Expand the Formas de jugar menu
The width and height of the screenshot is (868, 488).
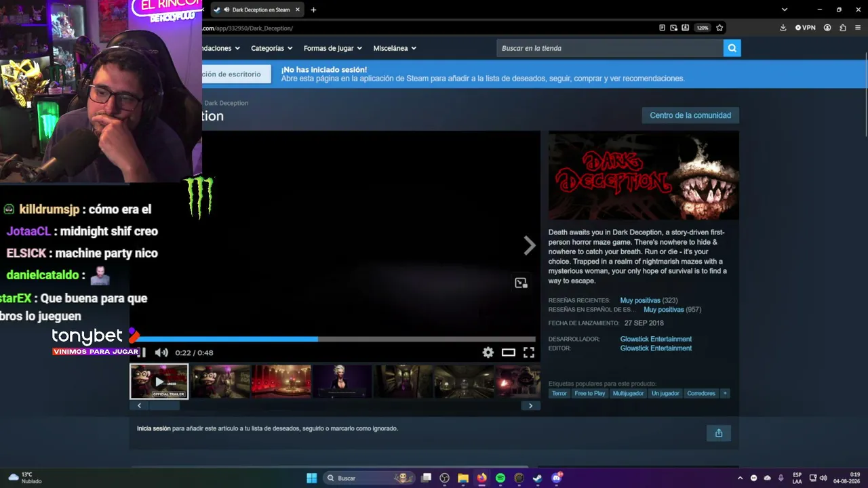point(333,48)
